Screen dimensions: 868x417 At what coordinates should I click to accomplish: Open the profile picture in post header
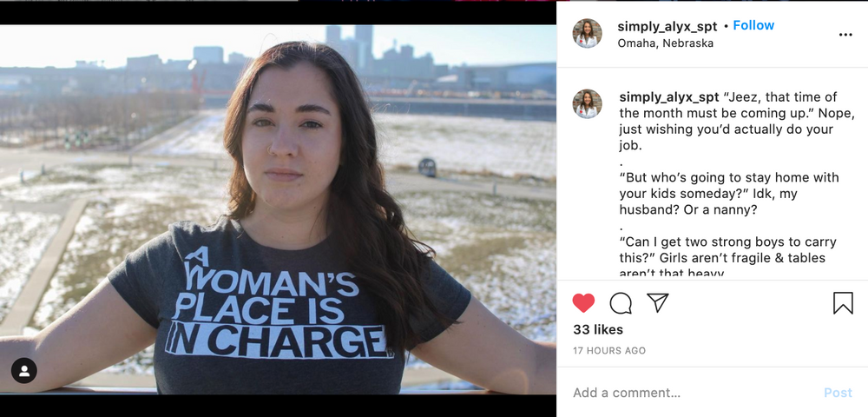(588, 34)
